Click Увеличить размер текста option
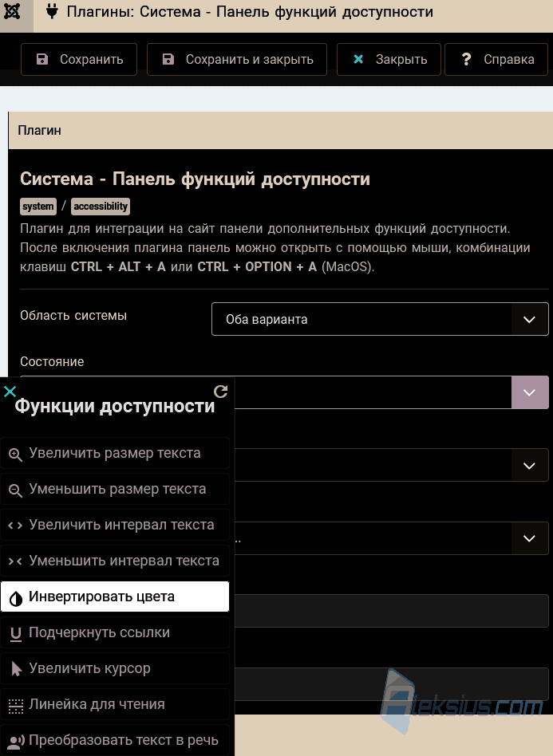Image resolution: width=553 pixels, height=756 pixels. tap(115, 453)
